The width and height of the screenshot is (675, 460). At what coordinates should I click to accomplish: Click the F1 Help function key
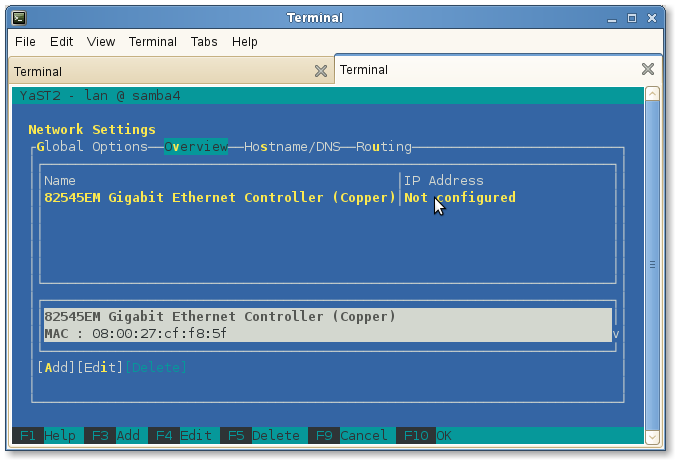coord(47,435)
